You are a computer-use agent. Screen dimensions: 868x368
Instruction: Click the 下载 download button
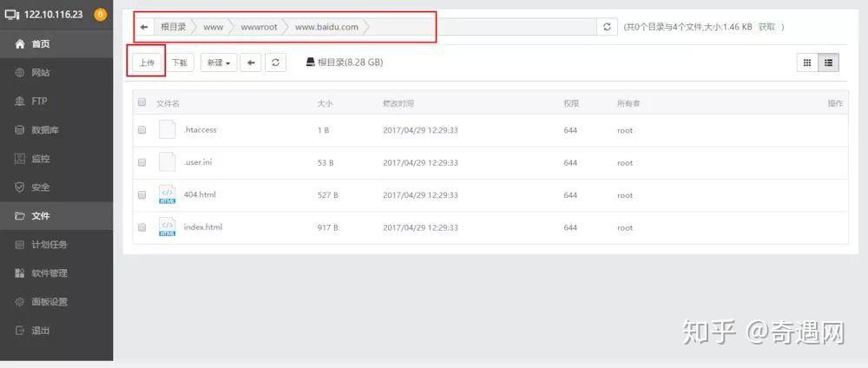click(x=180, y=62)
